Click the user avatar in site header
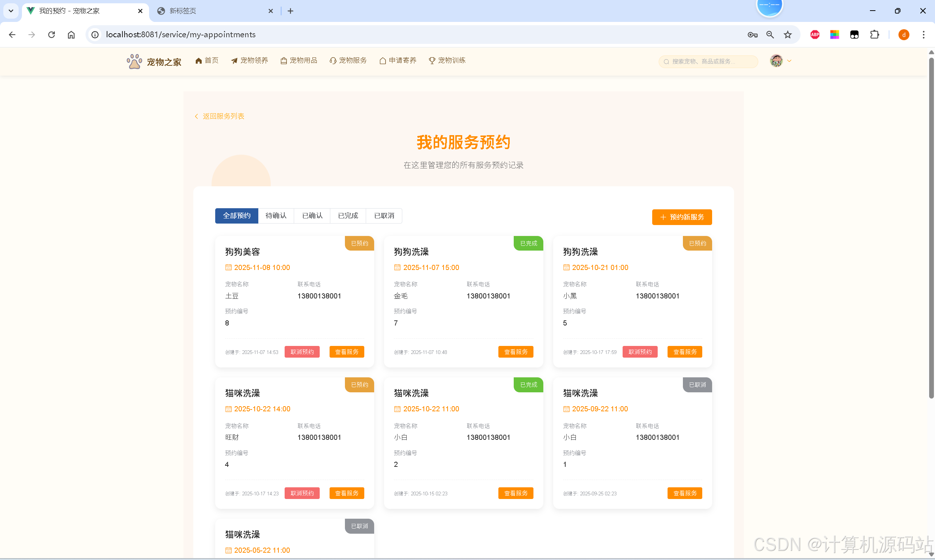 click(x=776, y=61)
